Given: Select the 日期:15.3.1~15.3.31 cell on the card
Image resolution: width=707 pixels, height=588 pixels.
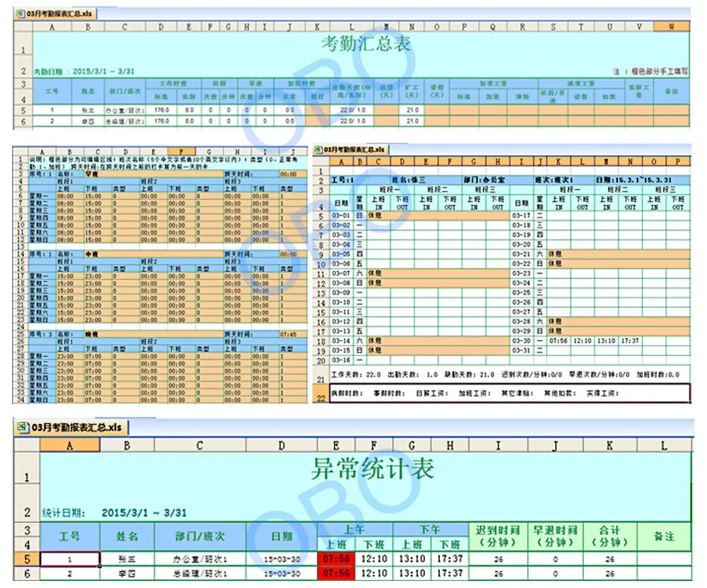Looking at the screenshot, I should 634,180.
